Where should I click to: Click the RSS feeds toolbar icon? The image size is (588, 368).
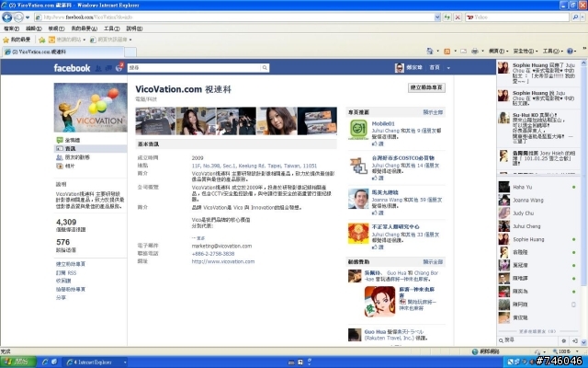447,52
